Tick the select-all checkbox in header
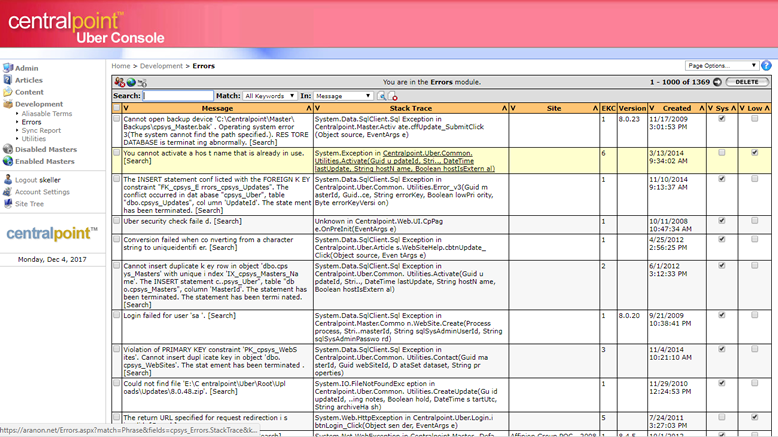This screenshot has width=778, height=437. tap(116, 107)
